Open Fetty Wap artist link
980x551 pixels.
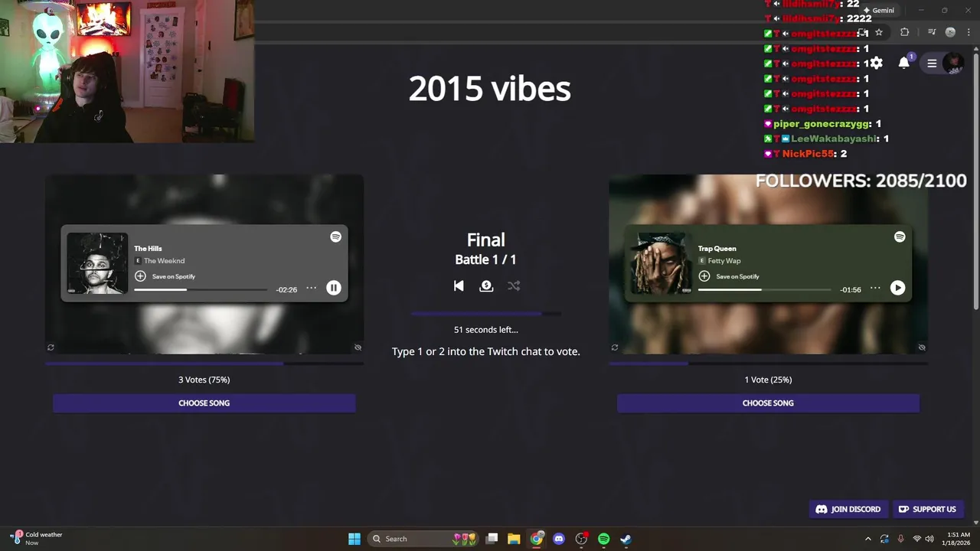[x=724, y=261]
